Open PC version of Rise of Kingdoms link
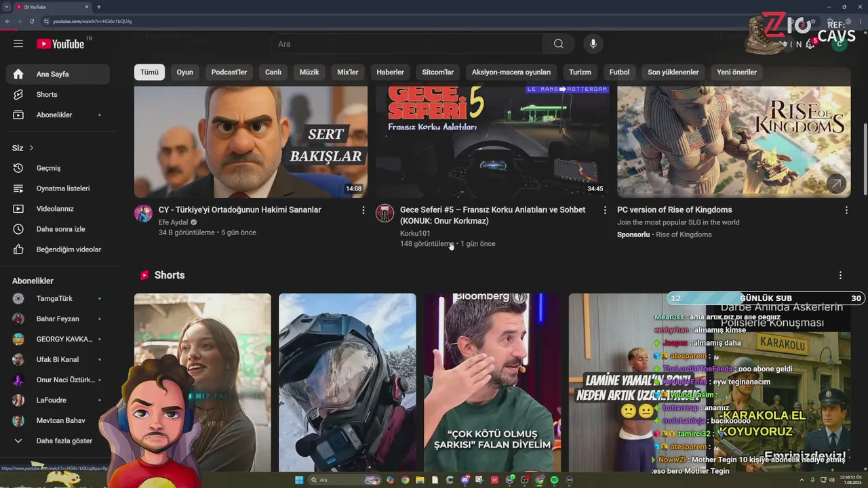Screen dimensions: 868x488 click(x=675, y=210)
